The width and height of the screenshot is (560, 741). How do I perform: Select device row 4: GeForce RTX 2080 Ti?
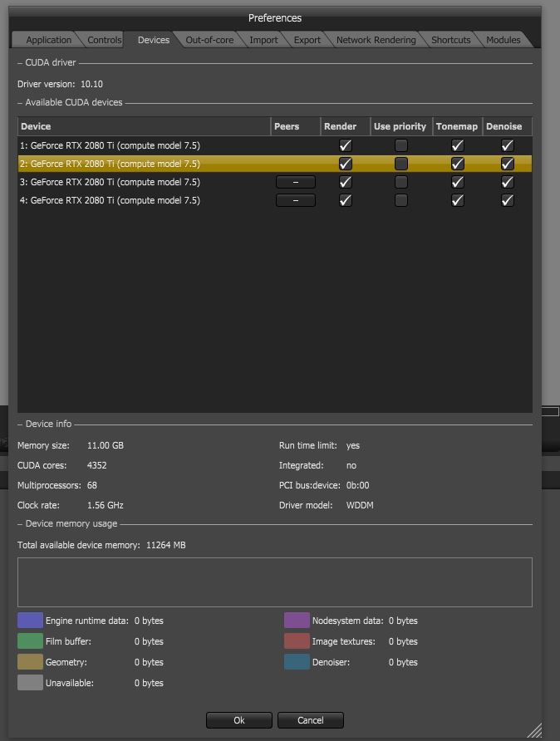point(274,200)
